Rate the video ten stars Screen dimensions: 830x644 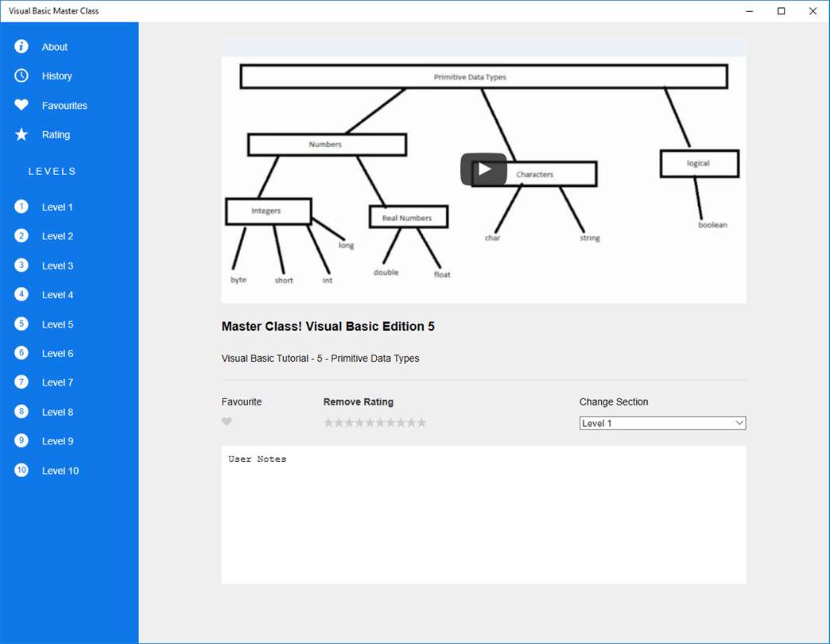tap(421, 422)
